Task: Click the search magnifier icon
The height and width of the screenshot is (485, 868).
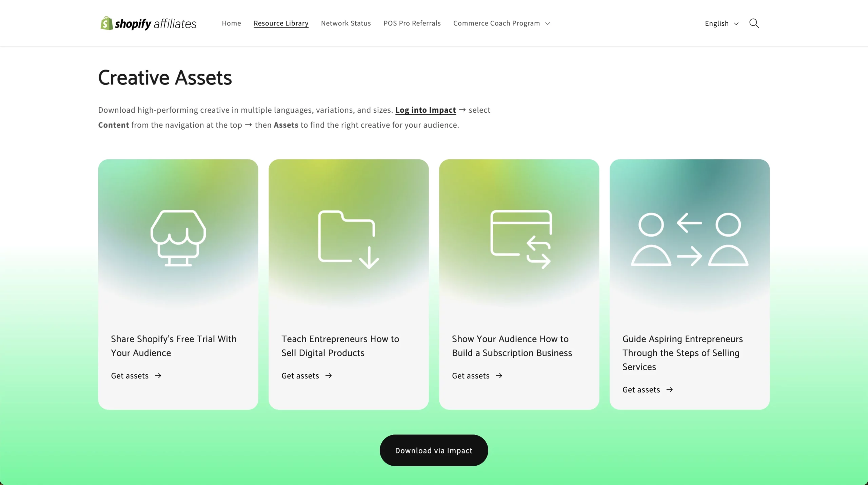Action: (754, 23)
